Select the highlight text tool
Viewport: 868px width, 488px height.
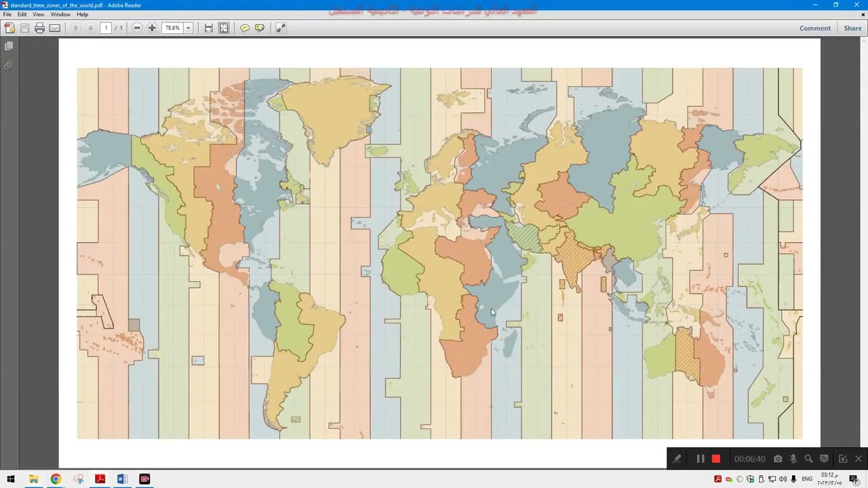(x=260, y=28)
